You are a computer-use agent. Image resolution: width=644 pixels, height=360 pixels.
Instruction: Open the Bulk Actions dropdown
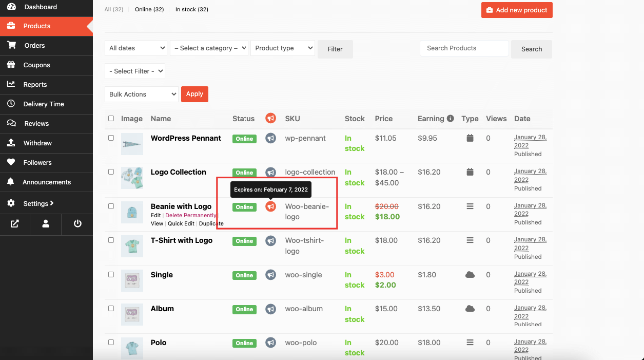click(x=141, y=94)
